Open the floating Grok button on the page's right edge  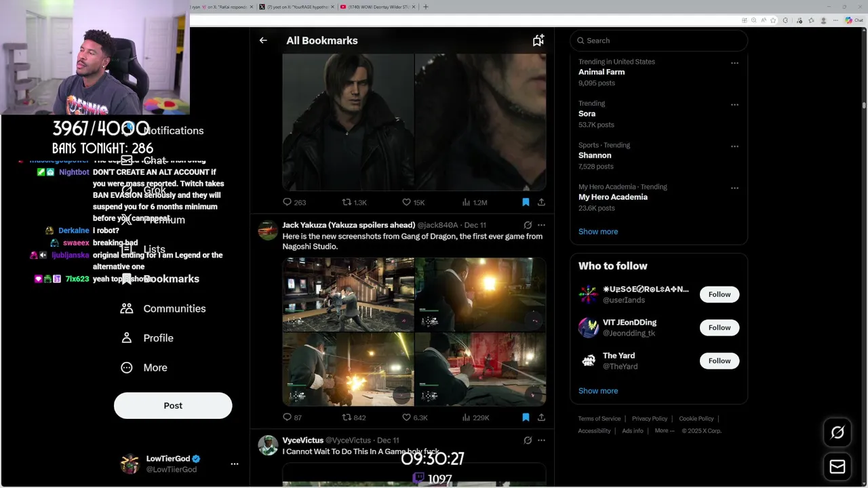click(837, 432)
